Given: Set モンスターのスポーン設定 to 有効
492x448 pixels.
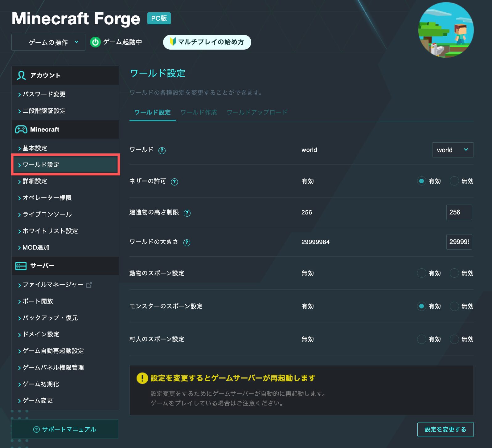Looking at the screenshot, I should tap(421, 306).
